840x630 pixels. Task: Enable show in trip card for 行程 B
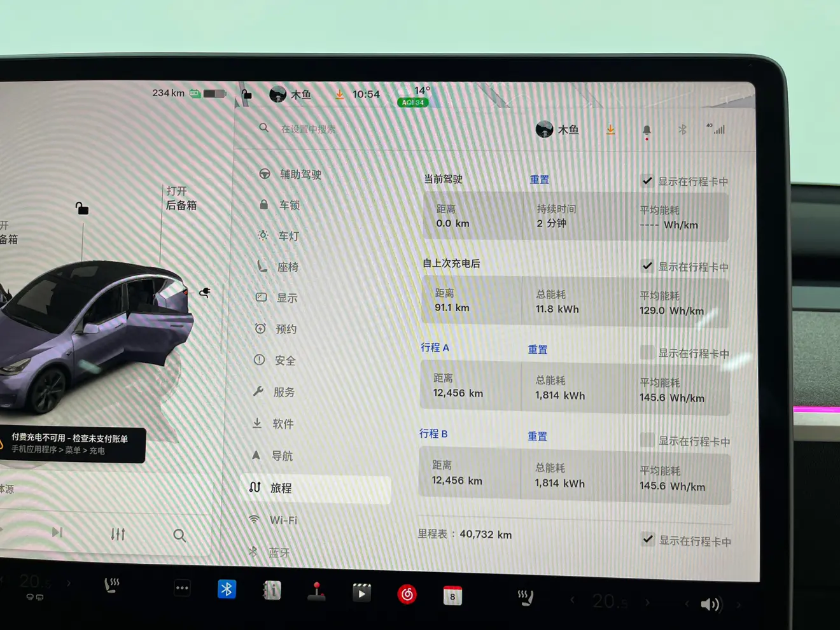coord(647,440)
